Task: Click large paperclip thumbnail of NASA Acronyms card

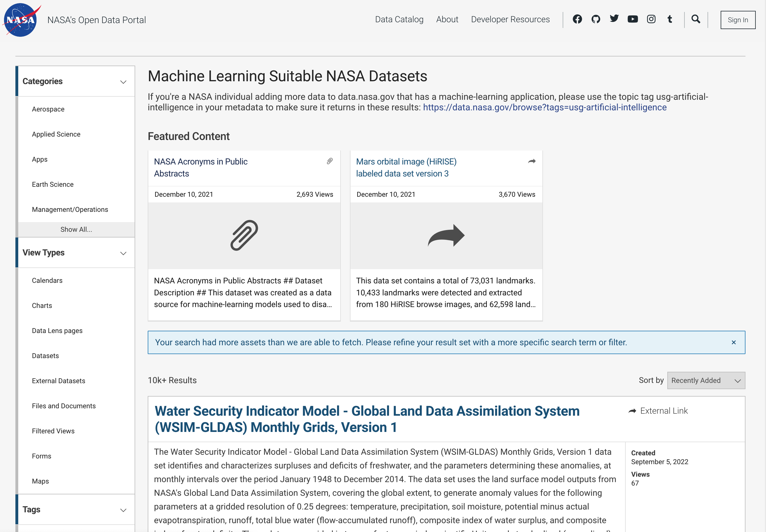Action: (244, 235)
